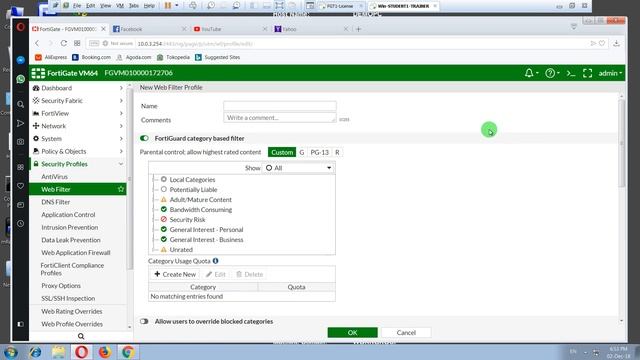This screenshot has width=640, height=360.
Task: Select PG-13 parental control rating
Action: pos(319,152)
